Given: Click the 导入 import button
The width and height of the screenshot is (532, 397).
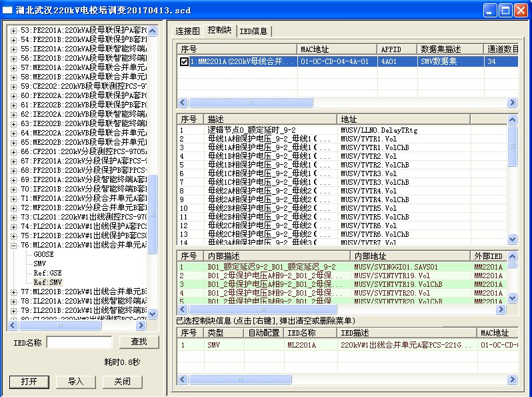Looking at the screenshot, I should (75, 382).
